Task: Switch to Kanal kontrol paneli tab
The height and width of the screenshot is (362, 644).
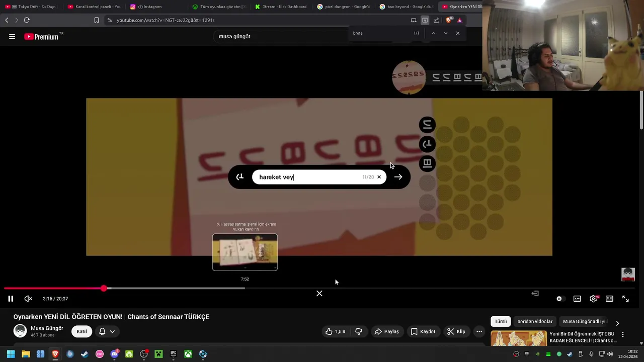Action: tap(94, 7)
